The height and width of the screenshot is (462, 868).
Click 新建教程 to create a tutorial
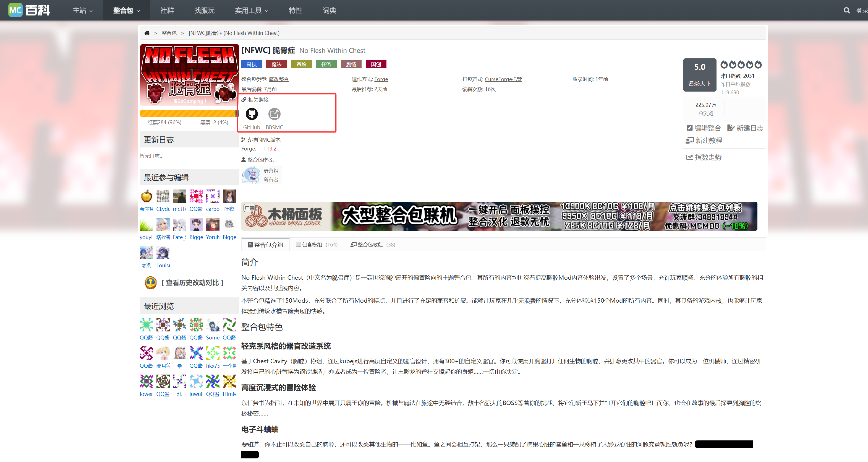(704, 140)
